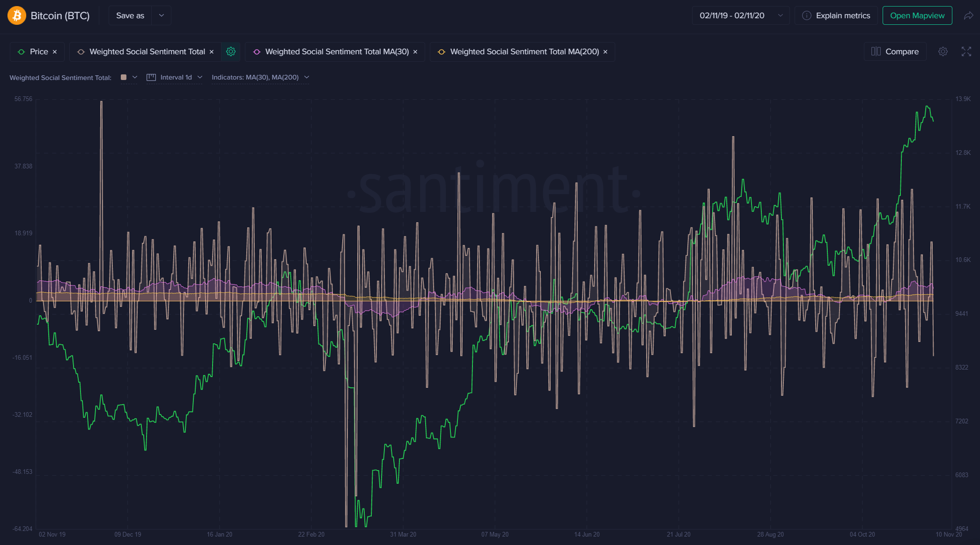Click the Save as button
Viewport: 980px width, 545px height.
tap(130, 15)
